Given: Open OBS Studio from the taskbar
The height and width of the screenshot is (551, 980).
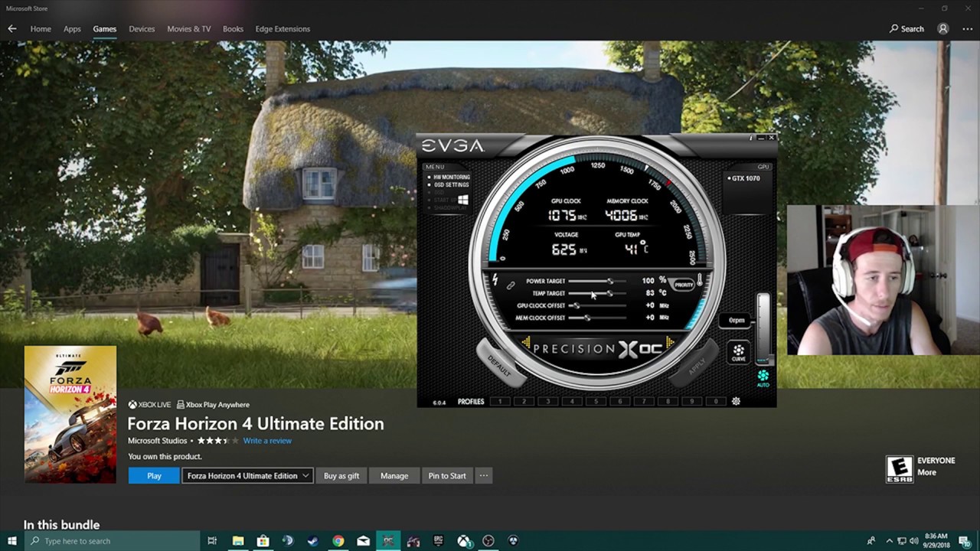Looking at the screenshot, I should click(488, 541).
